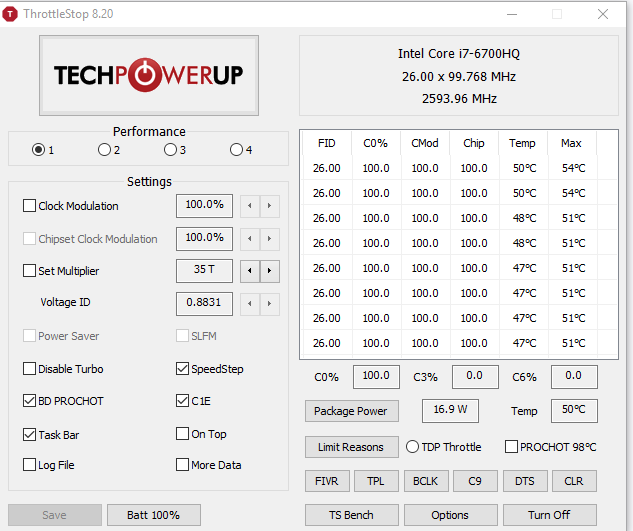Click the Max column header
The width and height of the screenshot is (633, 531).
pos(571,143)
